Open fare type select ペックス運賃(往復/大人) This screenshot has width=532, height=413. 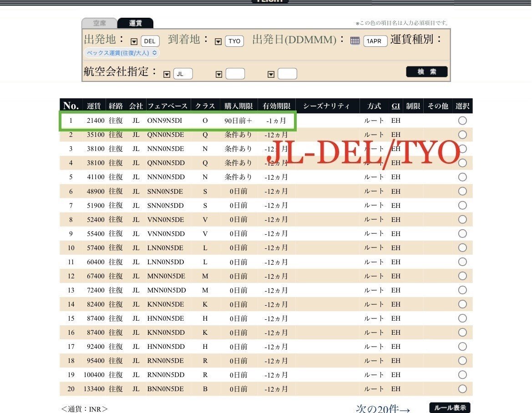(121, 53)
